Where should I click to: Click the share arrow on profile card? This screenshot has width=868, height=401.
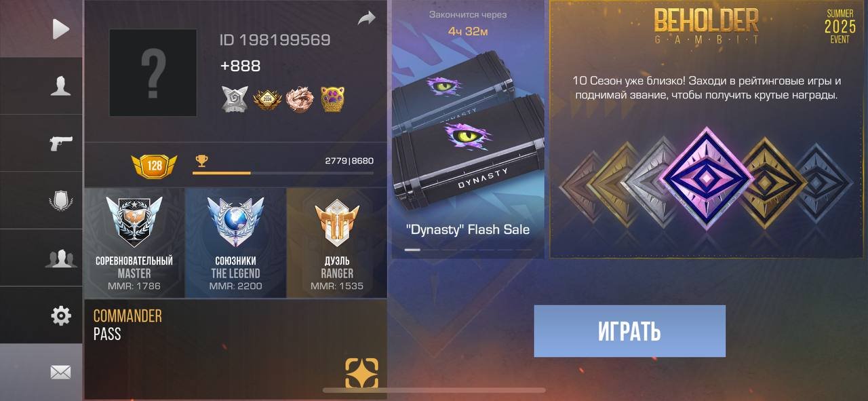(366, 19)
